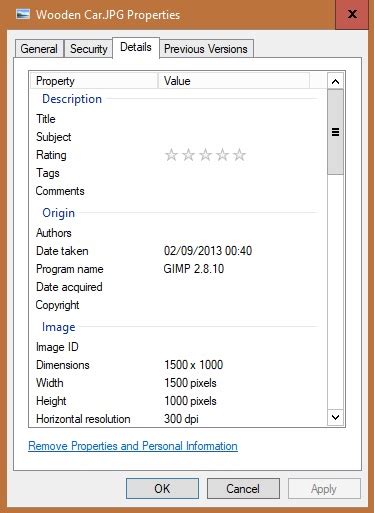The width and height of the screenshot is (374, 513).
Task: Click the scrollbar up arrow
Action: pyautogui.click(x=336, y=81)
